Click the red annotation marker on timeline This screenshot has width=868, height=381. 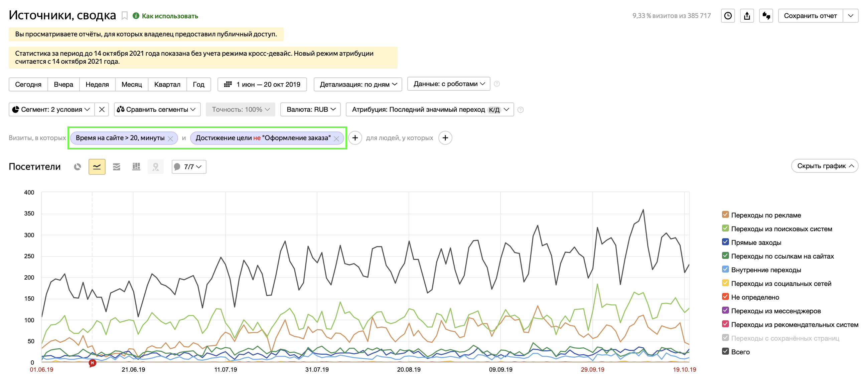(x=92, y=363)
